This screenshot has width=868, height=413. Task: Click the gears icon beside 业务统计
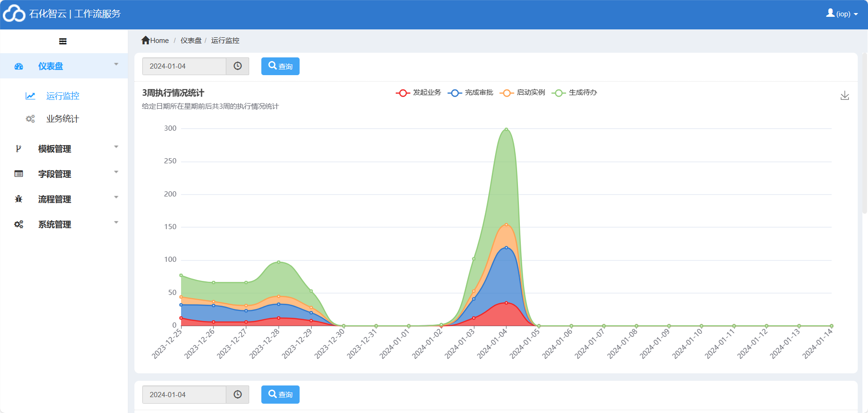[x=30, y=119]
